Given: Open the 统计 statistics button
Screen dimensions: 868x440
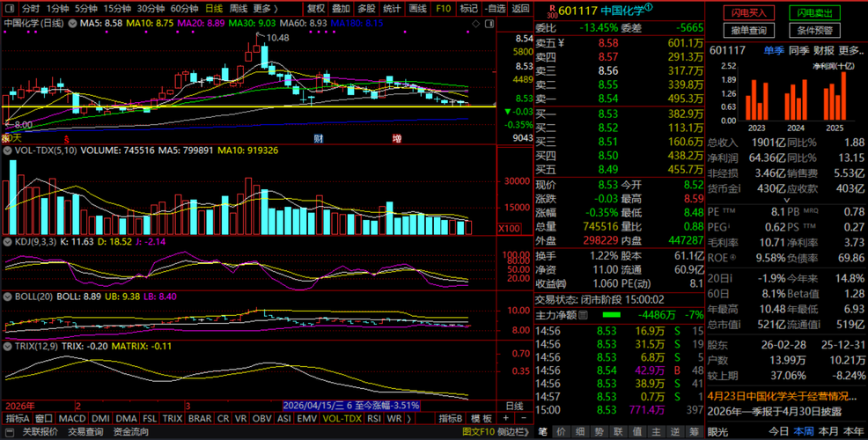Looking at the screenshot, I should click(x=392, y=9).
